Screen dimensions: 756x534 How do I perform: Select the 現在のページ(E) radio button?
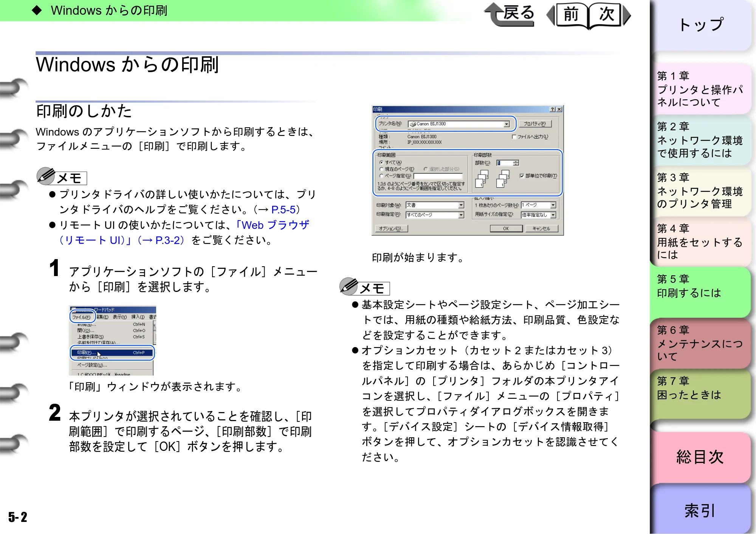[397, 169]
